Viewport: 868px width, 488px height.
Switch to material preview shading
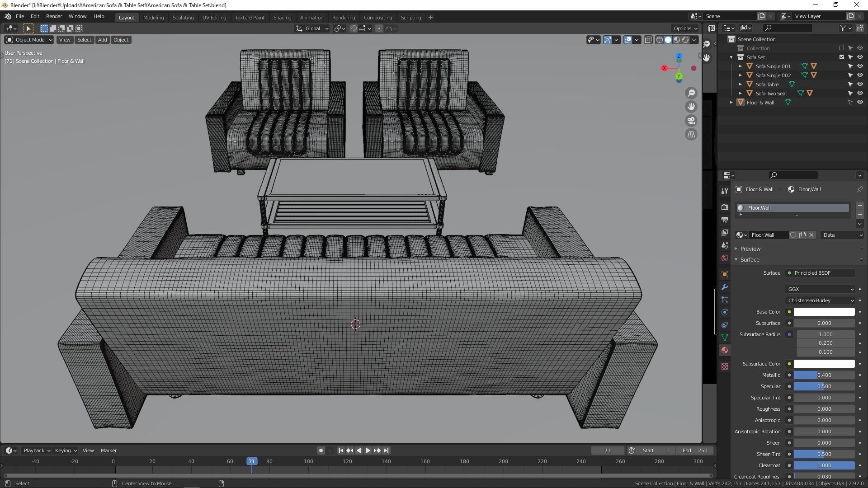[x=677, y=40]
